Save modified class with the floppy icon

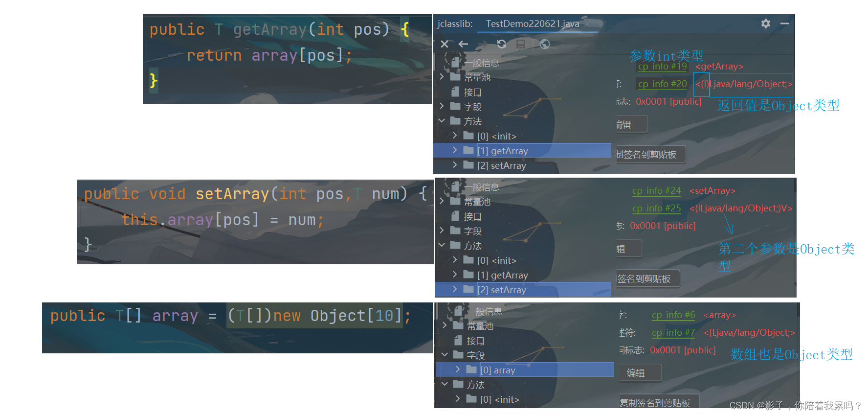pyautogui.click(x=521, y=44)
